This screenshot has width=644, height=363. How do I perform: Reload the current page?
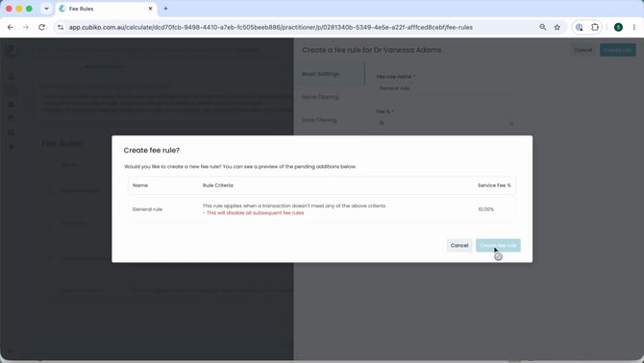tap(41, 27)
